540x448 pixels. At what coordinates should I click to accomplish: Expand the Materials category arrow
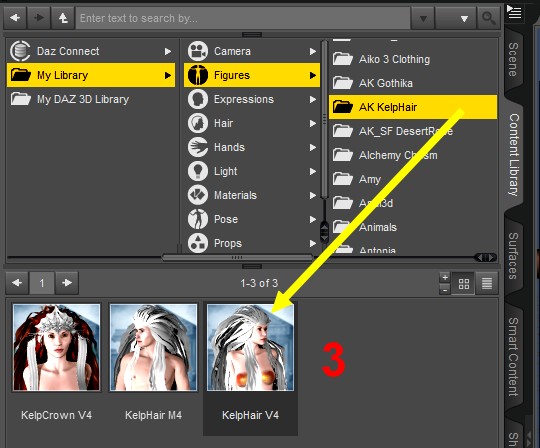[313, 195]
